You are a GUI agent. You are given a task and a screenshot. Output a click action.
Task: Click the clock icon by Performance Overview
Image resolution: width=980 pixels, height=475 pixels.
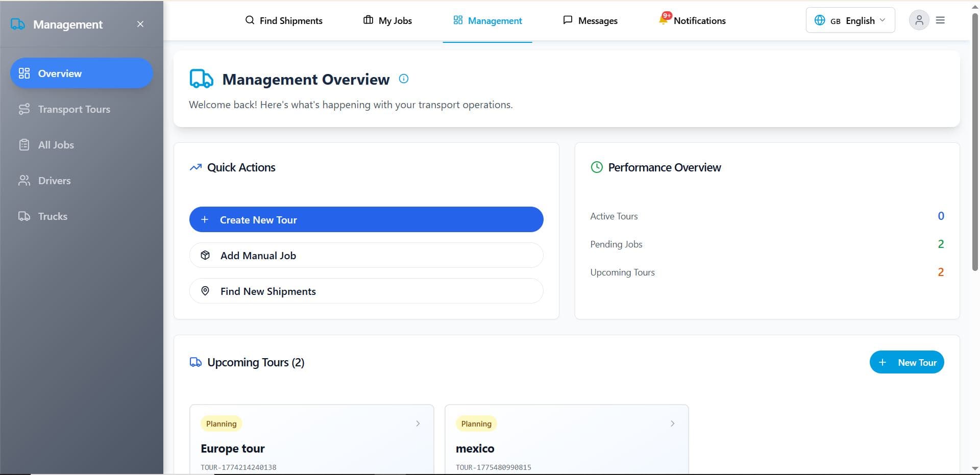[597, 167]
